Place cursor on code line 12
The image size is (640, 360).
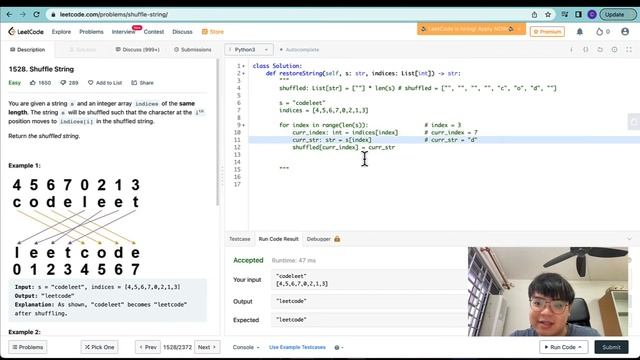(x=343, y=147)
